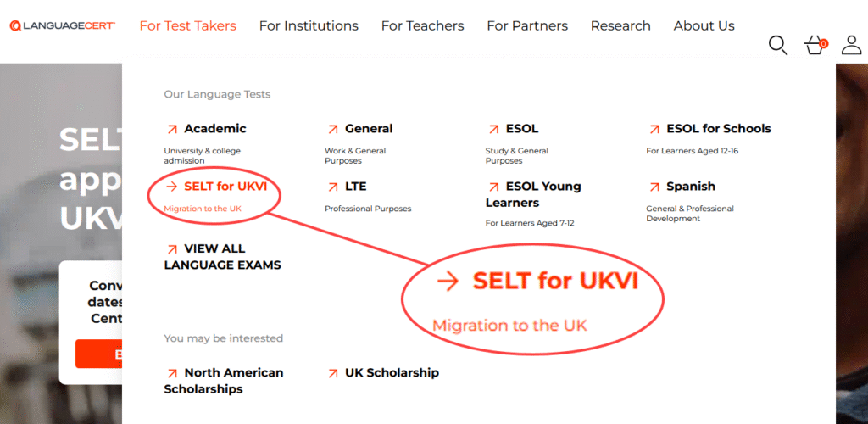This screenshot has width=868, height=424.
Task: Click the arrow icon beside Academic
Action: [x=172, y=129]
